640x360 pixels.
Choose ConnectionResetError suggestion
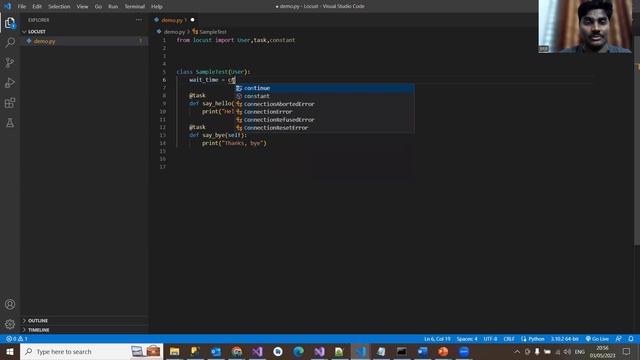(324, 127)
